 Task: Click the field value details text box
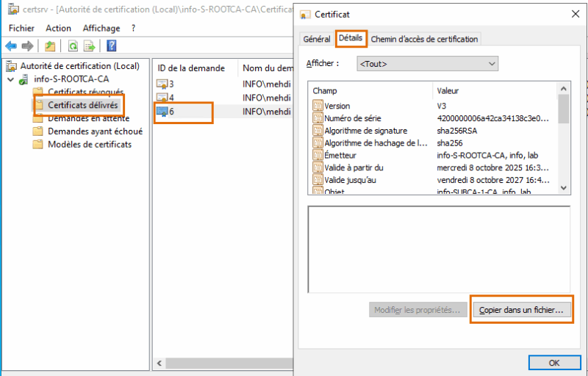439,249
